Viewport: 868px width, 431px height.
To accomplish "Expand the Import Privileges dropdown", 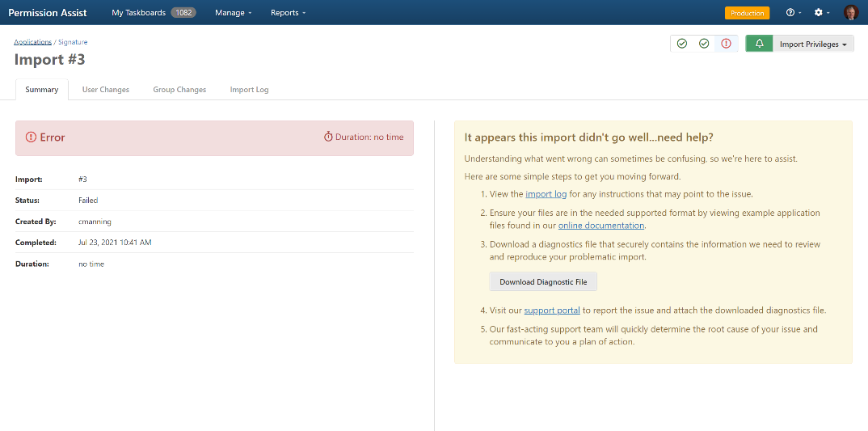I will pos(813,44).
